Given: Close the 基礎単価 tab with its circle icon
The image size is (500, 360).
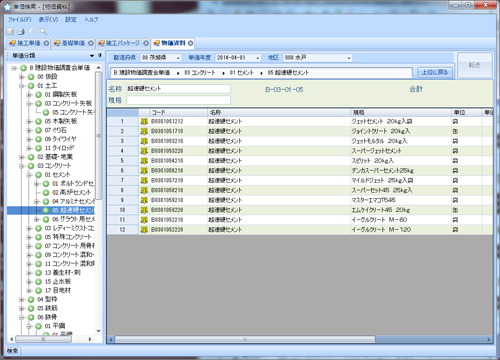Looking at the screenshot, I should point(91,43).
